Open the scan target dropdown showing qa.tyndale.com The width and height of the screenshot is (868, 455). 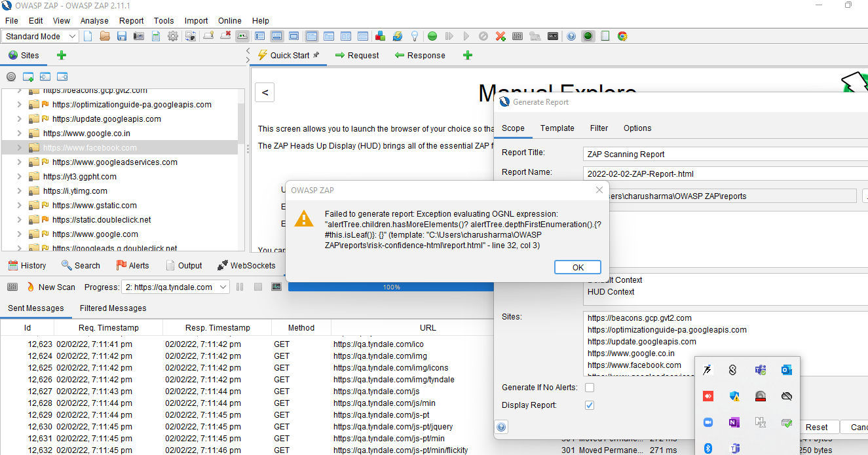pyautogui.click(x=176, y=286)
